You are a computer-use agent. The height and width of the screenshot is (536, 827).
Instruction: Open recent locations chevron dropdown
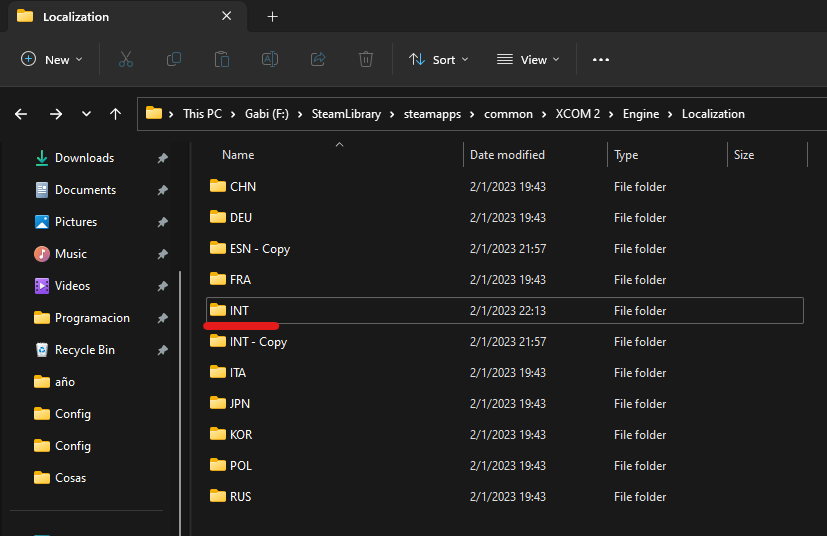(x=86, y=114)
